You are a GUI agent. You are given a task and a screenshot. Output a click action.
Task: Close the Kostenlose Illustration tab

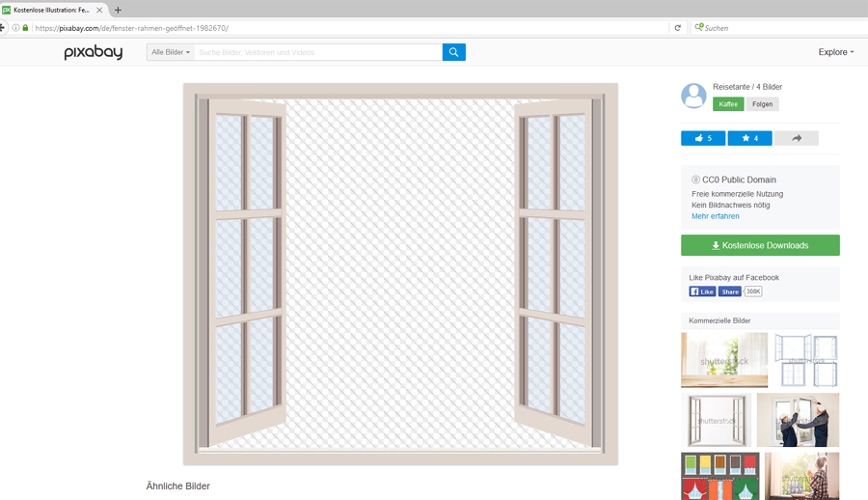point(99,10)
